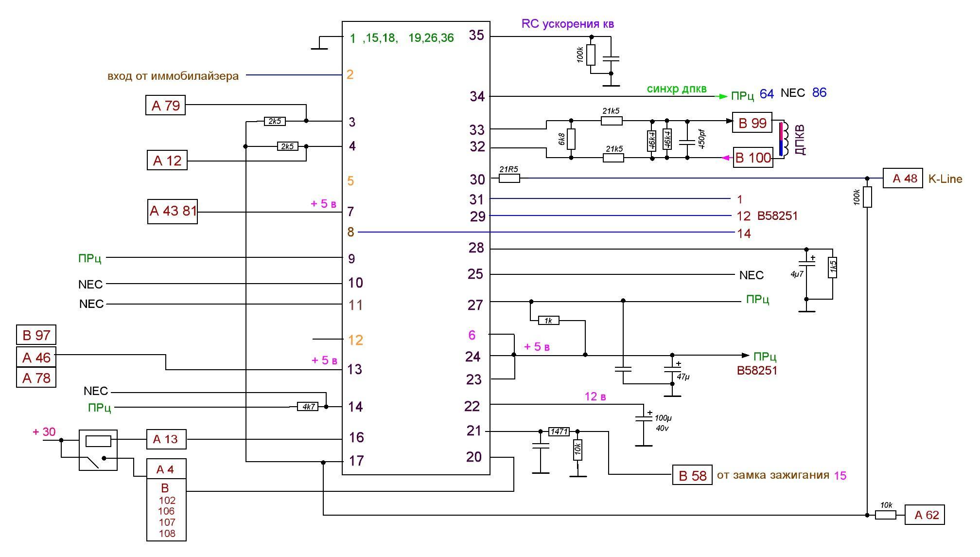The image size is (980, 557).
Task: Select the 100µ 40v capacitor symbol
Action: (x=644, y=419)
